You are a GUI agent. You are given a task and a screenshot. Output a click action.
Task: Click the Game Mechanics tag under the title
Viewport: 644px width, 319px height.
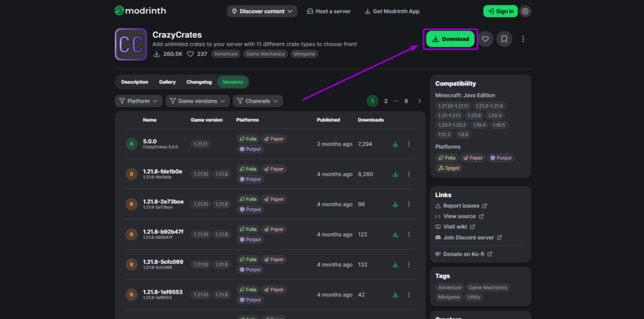click(266, 54)
